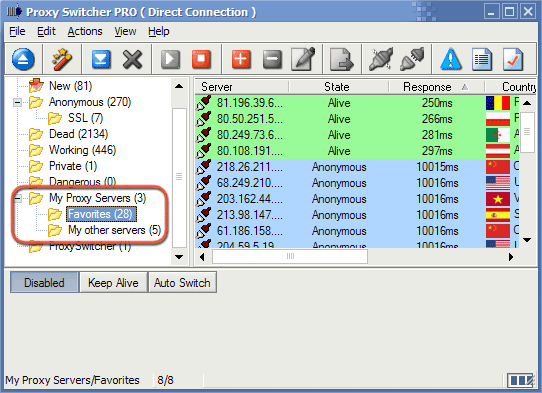Open the View menu
The image size is (542, 393).
click(125, 31)
